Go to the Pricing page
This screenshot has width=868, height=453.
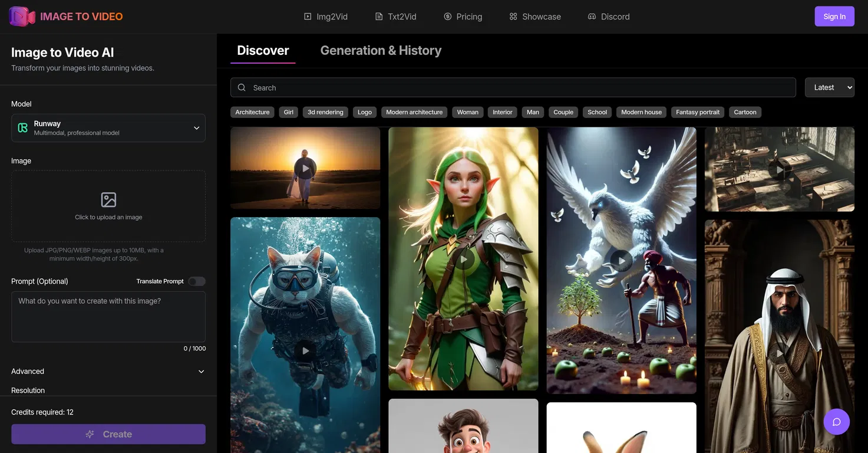pos(463,17)
